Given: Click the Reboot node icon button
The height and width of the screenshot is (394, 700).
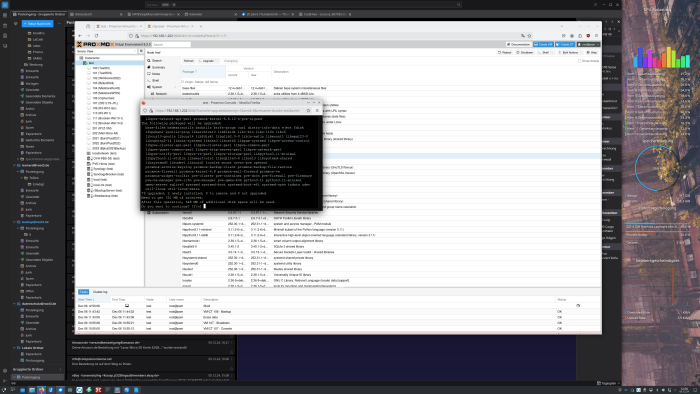Looking at the screenshot, I should click(x=504, y=53).
